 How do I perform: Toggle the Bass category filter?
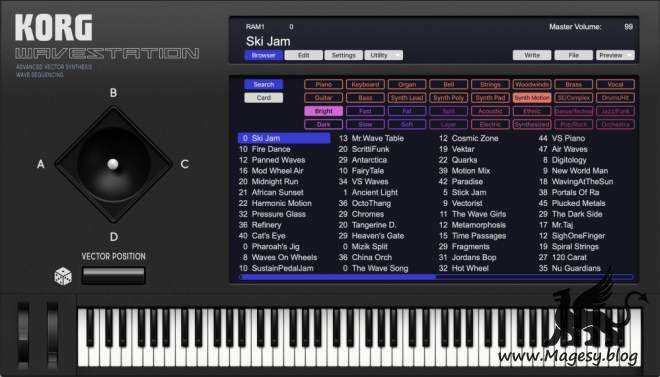click(365, 98)
